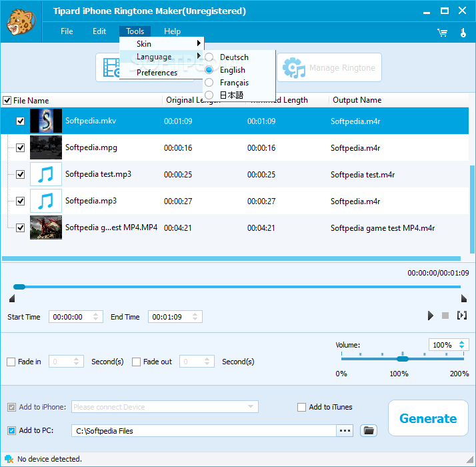Click the Tipard leopard logo

pos(21,22)
